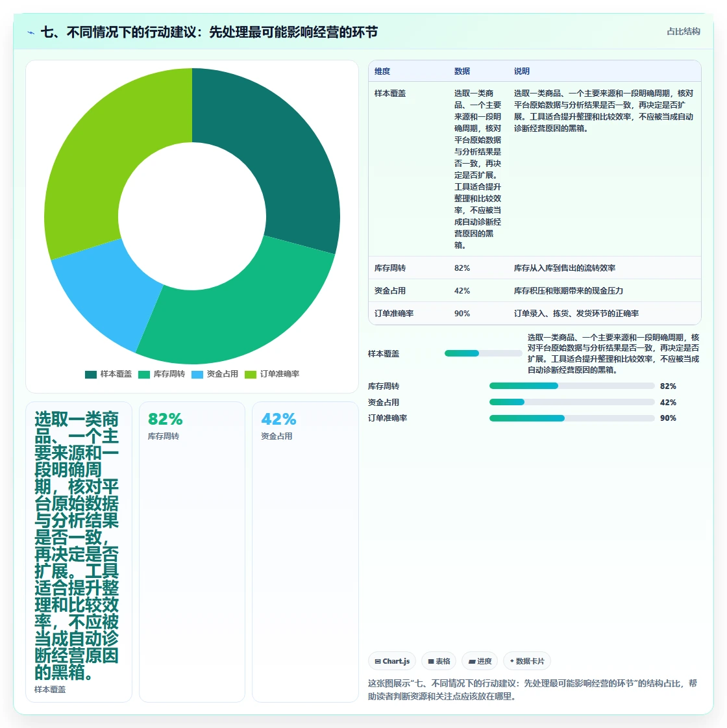Screen dimensions: 727x728
Task: Click the chart caption paragraph at bottom
Action: tap(533, 690)
